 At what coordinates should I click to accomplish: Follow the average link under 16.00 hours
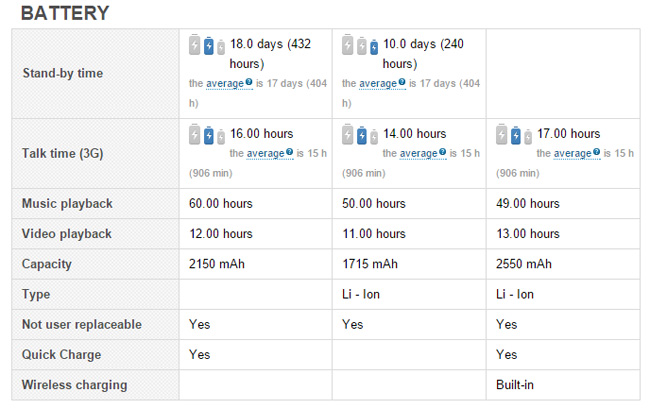click(x=264, y=154)
